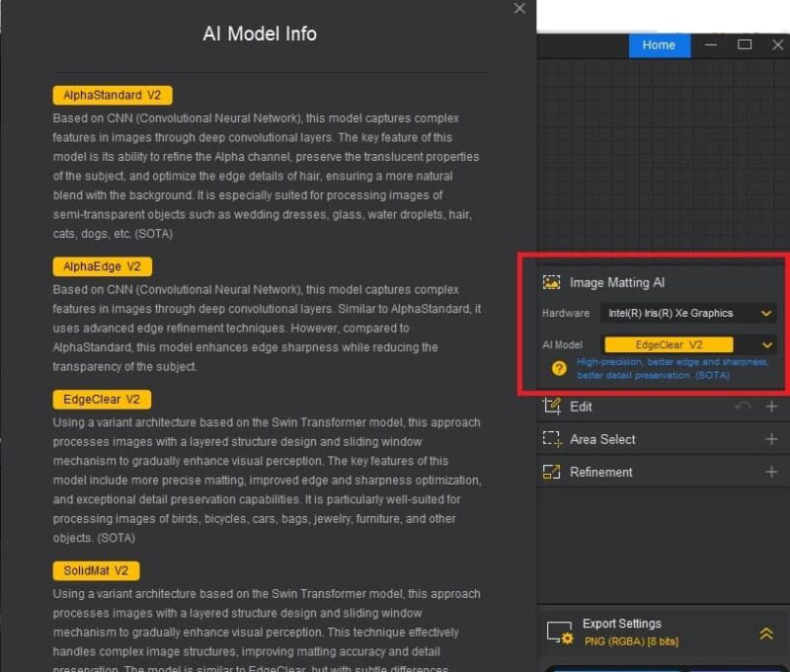The width and height of the screenshot is (790, 672).
Task: Expand the Refinement section
Action: (x=772, y=472)
